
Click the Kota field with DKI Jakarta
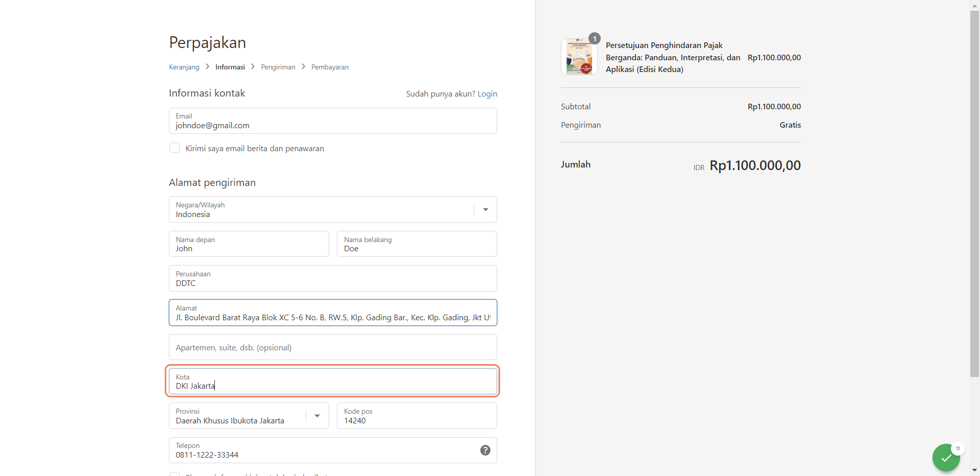pyautogui.click(x=333, y=382)
